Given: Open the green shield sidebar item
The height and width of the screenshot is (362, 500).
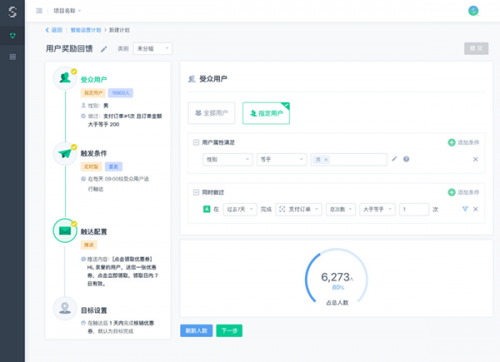Looking at the screenshot, I should [x=12, y=35].
